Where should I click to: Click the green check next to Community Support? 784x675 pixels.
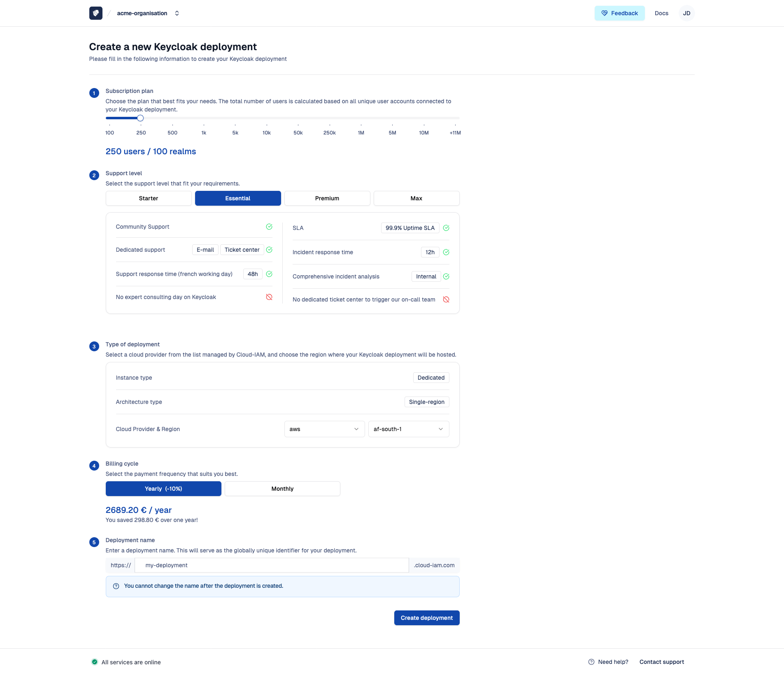[269, 227]
